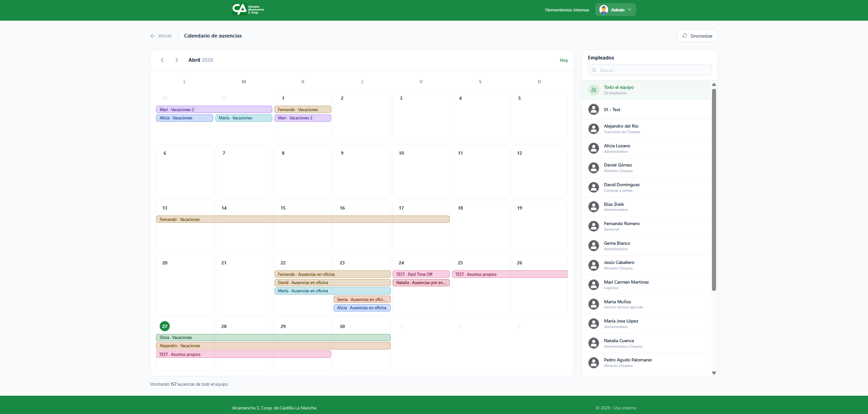868x414 pixels.
Task: Jump to today with Hoy button
Action: [x=564, y=60]
